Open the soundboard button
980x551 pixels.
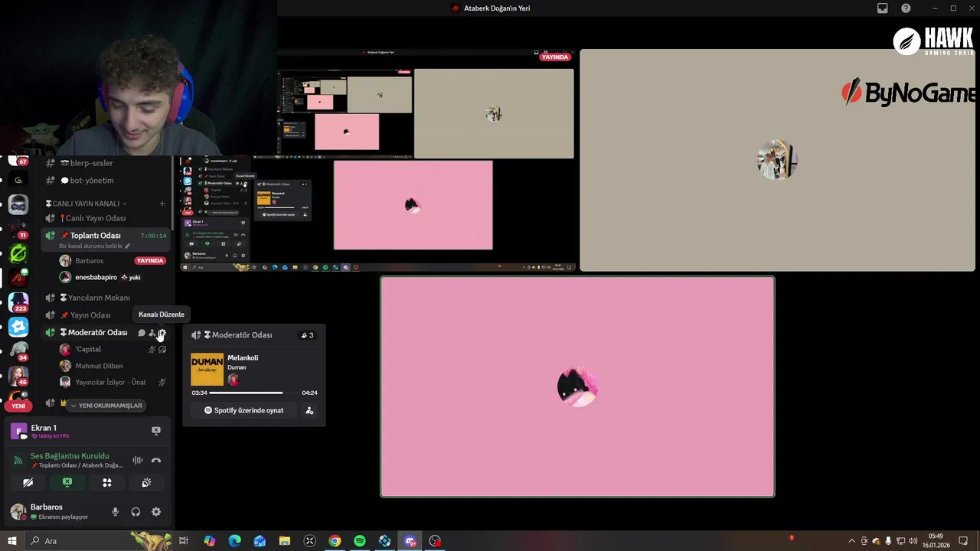tap(146, 482)
